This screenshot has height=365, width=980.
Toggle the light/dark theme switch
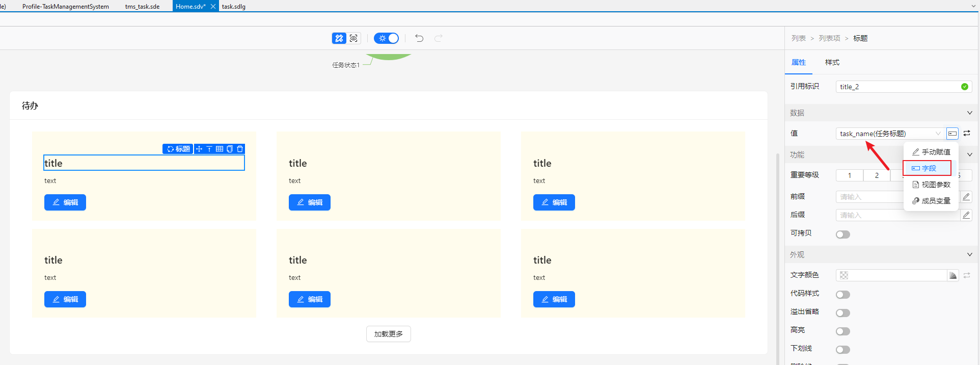click(x=387, y=38)
